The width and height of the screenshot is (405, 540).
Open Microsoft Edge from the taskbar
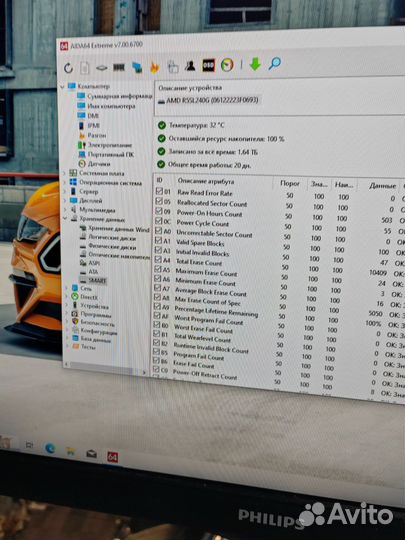tap(50, 448)
